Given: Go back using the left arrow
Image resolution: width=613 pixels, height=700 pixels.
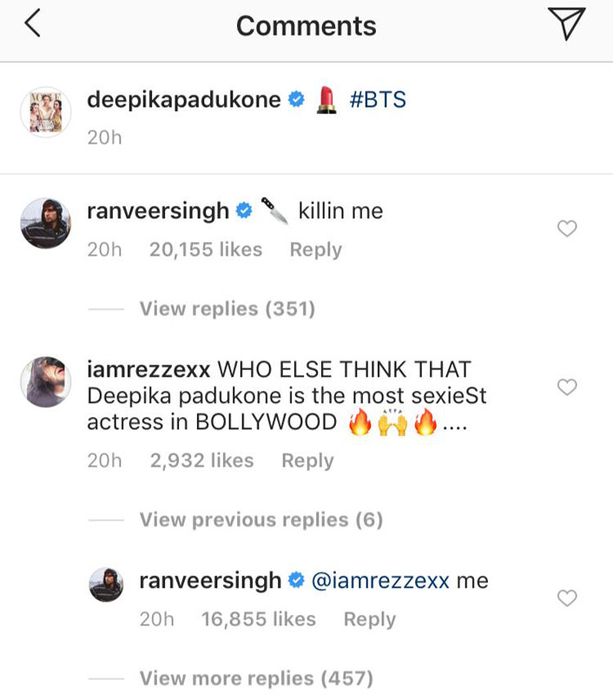Looking at the screenshot, I should tap(33, 25).
